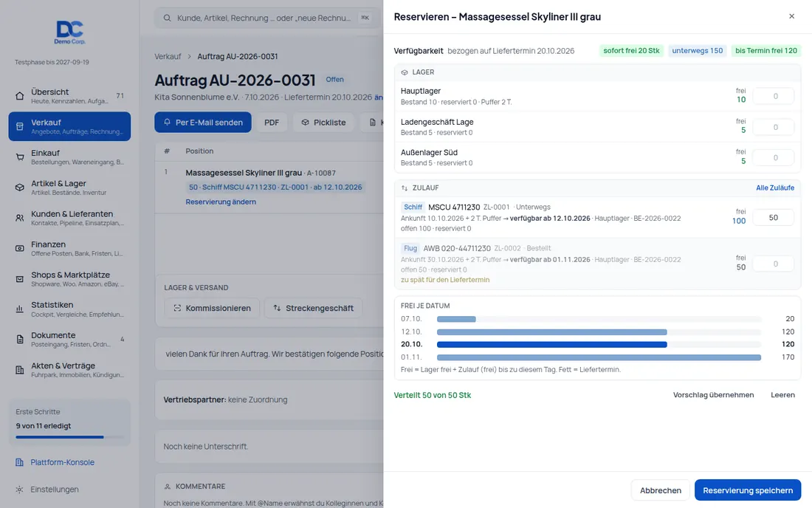Screen dimensions: 812x508
Task: Click the Schiff tag label
Action: [413, 207]
